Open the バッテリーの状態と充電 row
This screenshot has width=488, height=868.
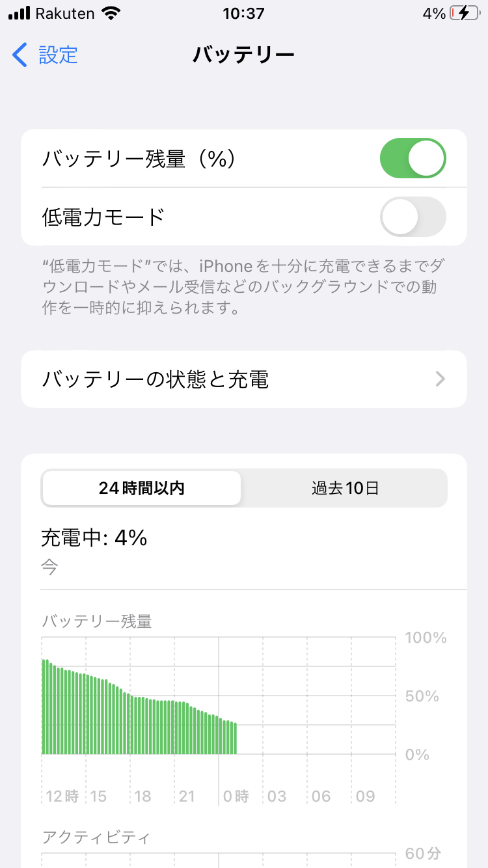click(243, 379)
